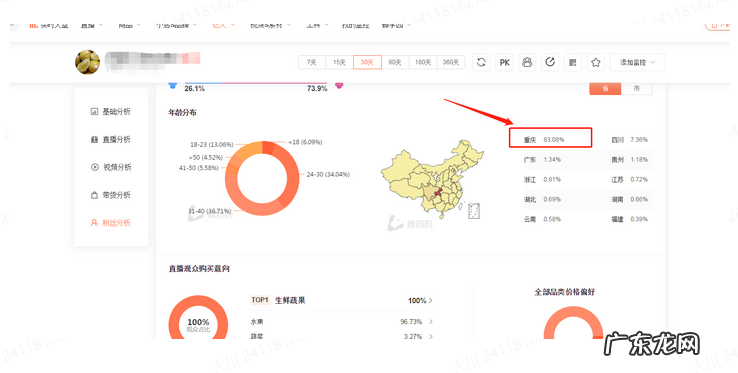Click the user group icon in toolbar
738x373 pixels.
tap(527, 62)
